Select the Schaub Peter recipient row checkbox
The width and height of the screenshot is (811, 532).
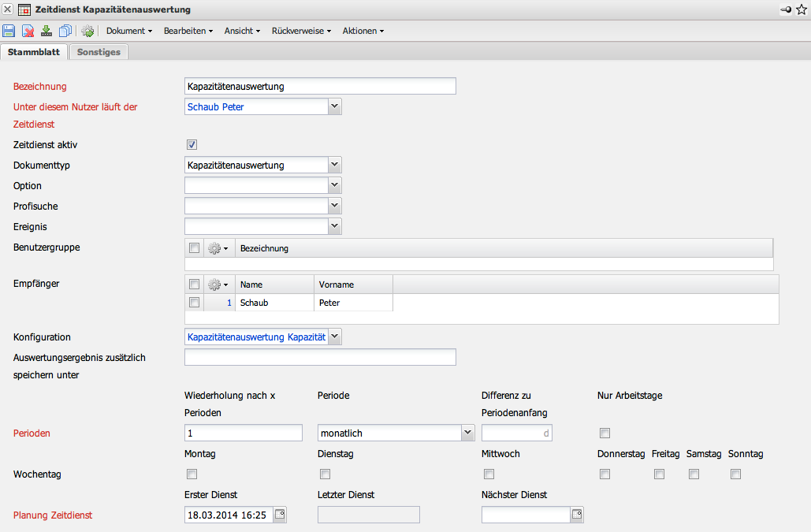pos(194,302)
